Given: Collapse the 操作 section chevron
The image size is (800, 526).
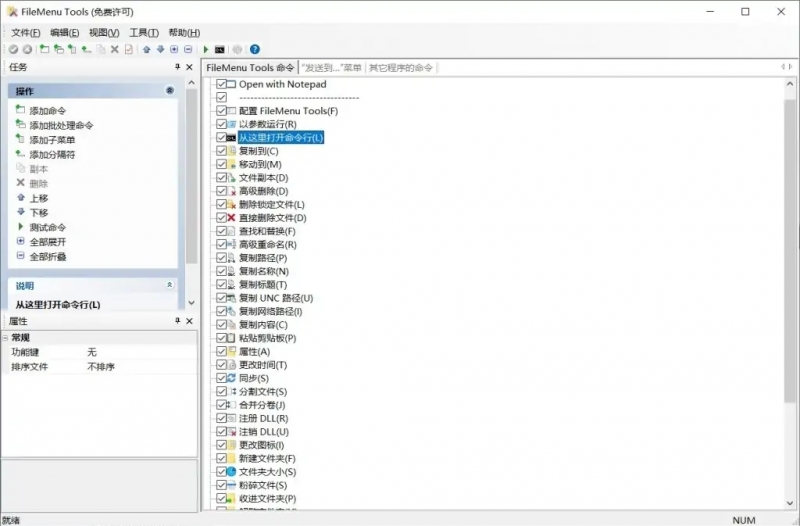Looking at the screenshot, I should (x=170, y=90).
